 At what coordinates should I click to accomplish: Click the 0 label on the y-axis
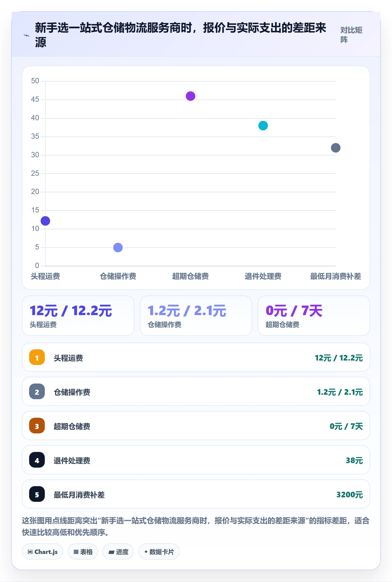(37, 265)
